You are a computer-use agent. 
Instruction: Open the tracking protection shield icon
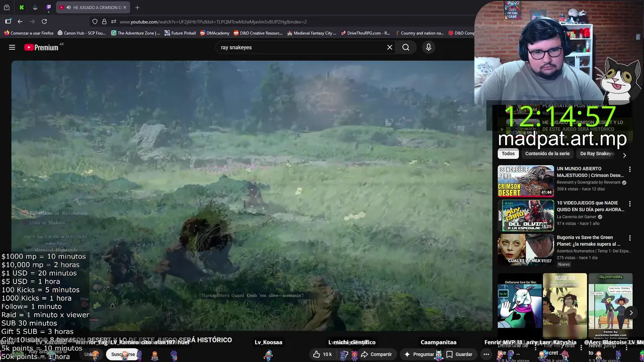point(95,22)
